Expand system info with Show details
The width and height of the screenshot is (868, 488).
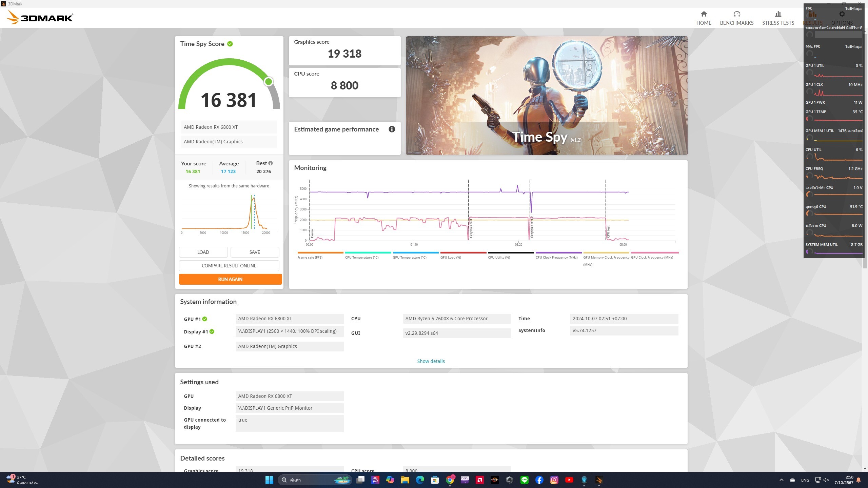pos(431,361)
